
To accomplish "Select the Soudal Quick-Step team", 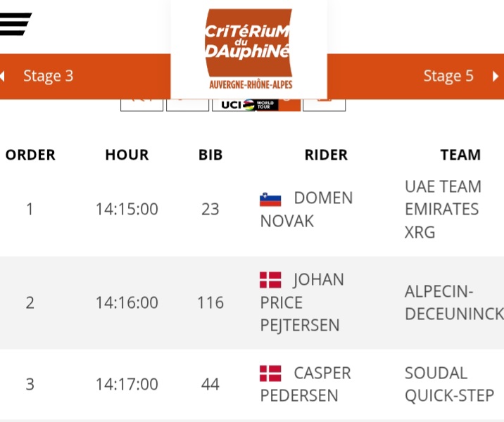I will (449, 384).
